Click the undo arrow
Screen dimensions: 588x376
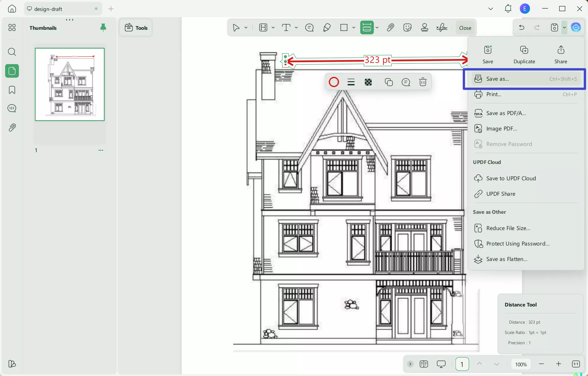point(522,27)
